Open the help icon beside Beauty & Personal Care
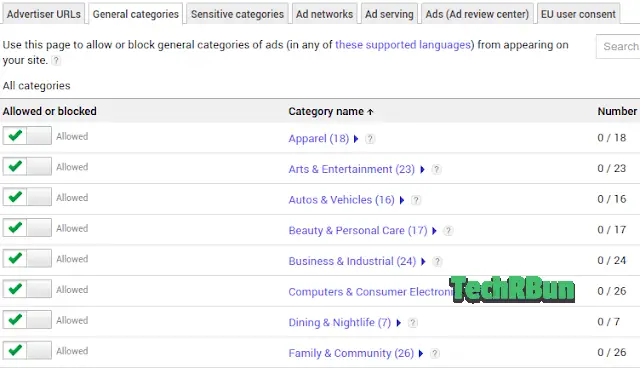 [x=448, y=231]
